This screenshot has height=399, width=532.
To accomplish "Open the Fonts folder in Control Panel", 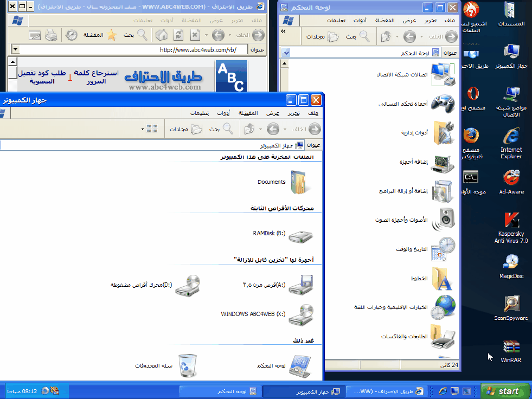I will (443, 279).
